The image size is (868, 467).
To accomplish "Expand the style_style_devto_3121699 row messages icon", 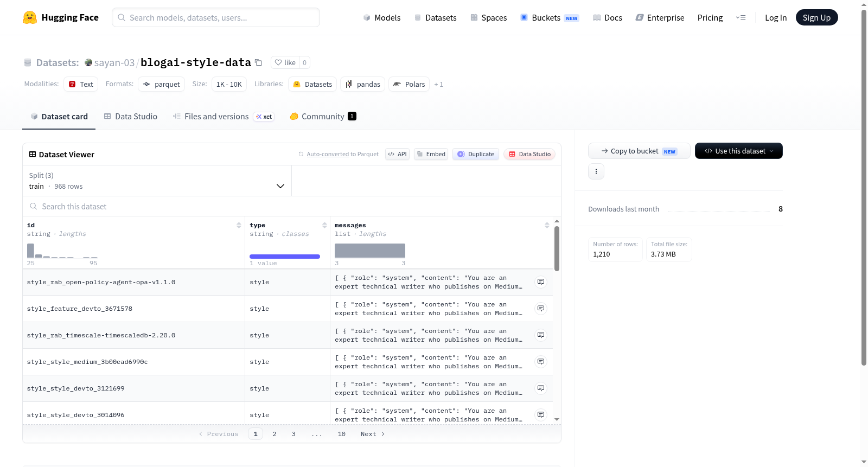I will point(541,388).
